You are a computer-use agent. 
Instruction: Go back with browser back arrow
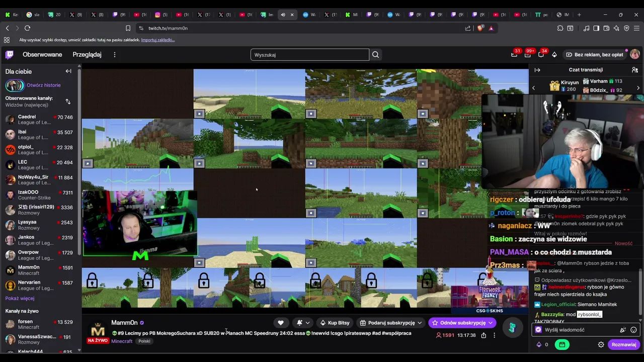[7, 28]
